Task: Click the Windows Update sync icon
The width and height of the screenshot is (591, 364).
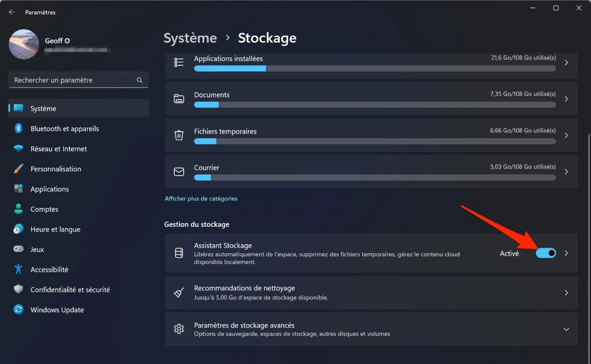Action: pyautogui.click(x=18, y=310)
